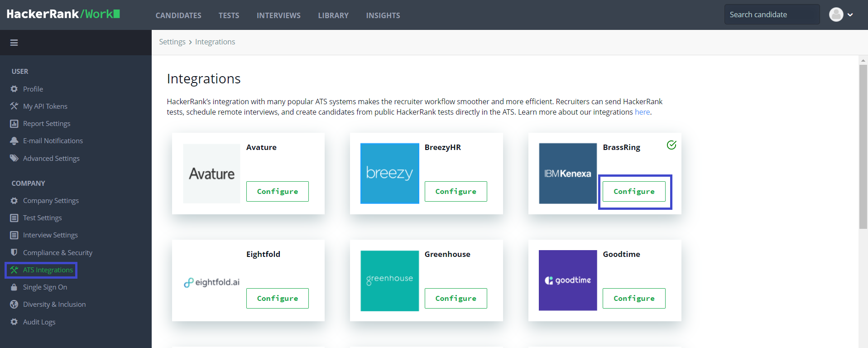Image resolution: width=868 pixels, height=348 pixels.
Task: Click the Integrations page heading
Action: click(204, 79)
